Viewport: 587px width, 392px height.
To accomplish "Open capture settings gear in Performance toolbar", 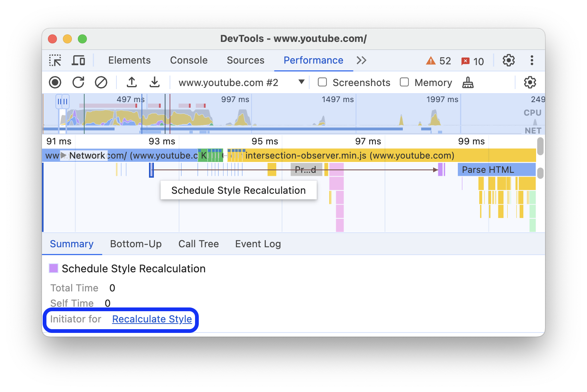I will [530, 82].
